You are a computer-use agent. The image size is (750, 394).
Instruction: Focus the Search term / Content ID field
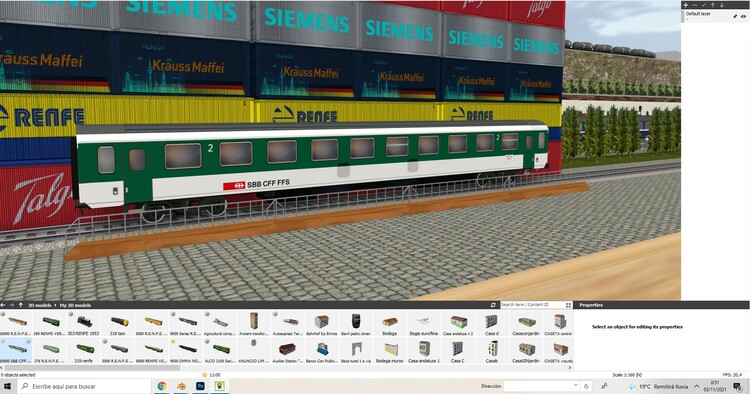coord(532,305)
